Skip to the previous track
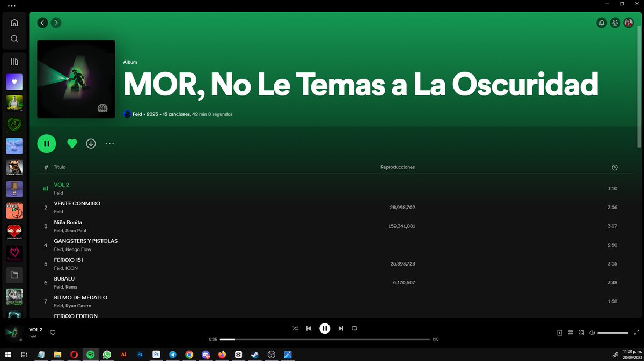This screenshot has width=644, height=361. tap(309, 328)
